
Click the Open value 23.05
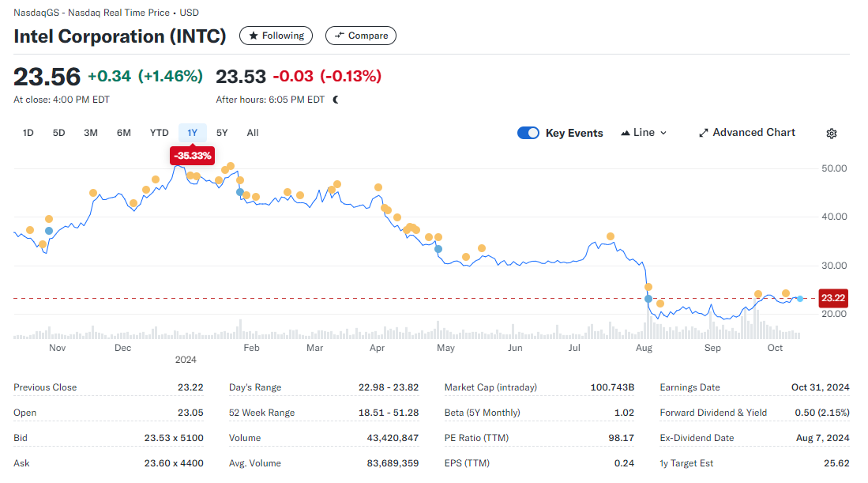coord(190,413)
